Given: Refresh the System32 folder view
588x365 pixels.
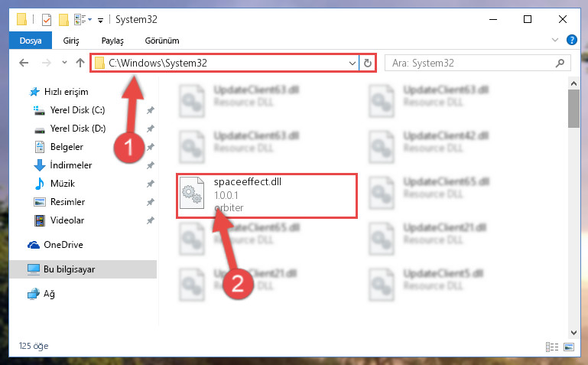Looking at the screenshot, I should 368,63.
